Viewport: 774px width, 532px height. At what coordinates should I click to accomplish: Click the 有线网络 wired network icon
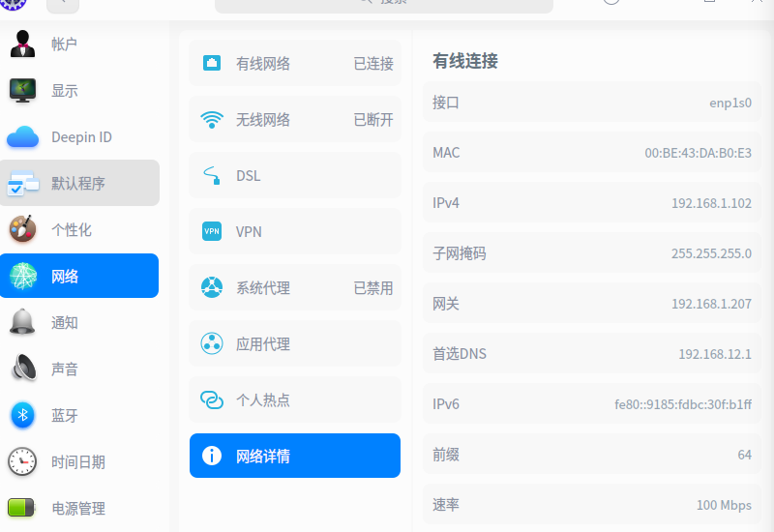[x=212, y=63]
